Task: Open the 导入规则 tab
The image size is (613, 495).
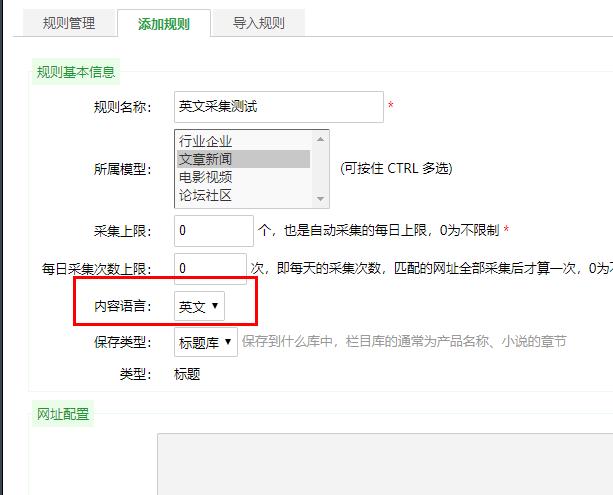Action: coord(258,23)
